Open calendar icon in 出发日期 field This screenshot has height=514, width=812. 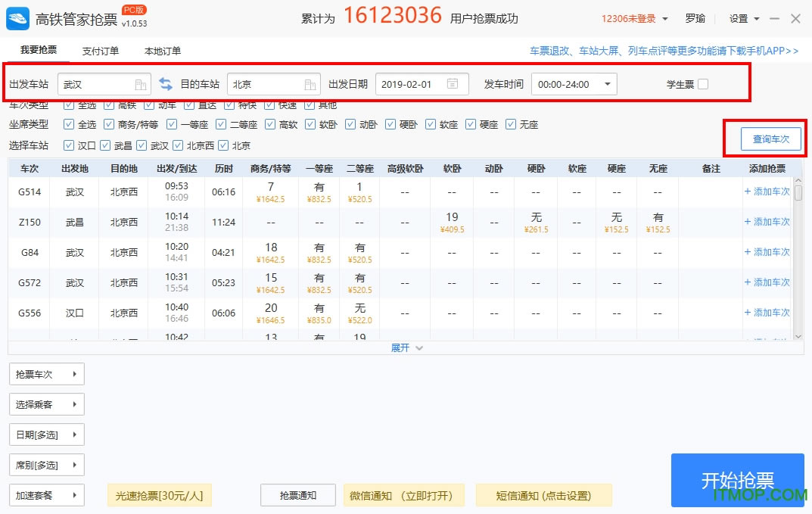[452, 84]
